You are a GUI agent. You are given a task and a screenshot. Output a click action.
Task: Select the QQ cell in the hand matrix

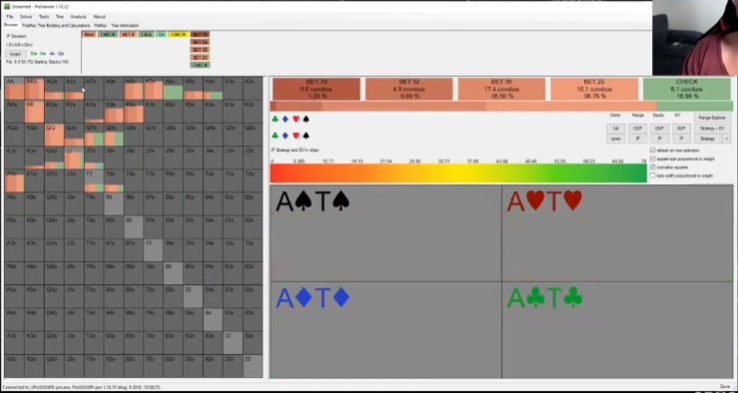(54, 135)
